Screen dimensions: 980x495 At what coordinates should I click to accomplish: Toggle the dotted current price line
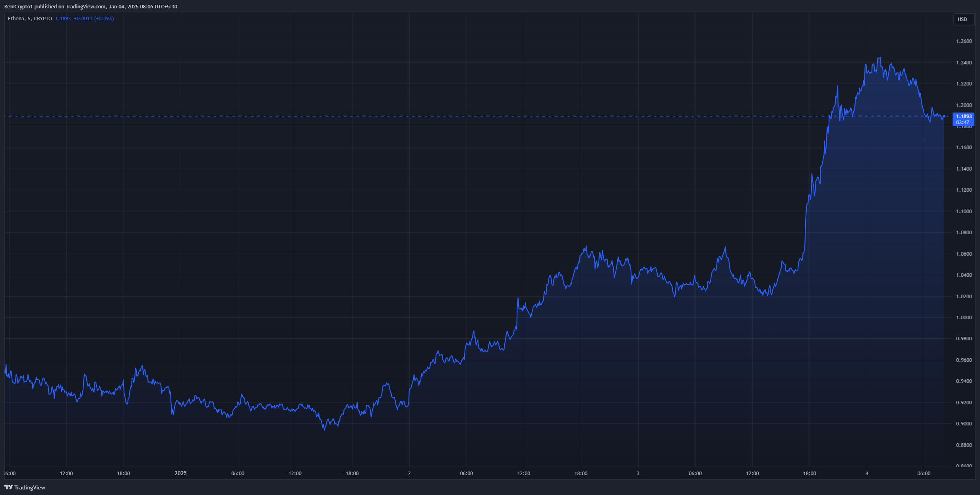click(477, 116)
